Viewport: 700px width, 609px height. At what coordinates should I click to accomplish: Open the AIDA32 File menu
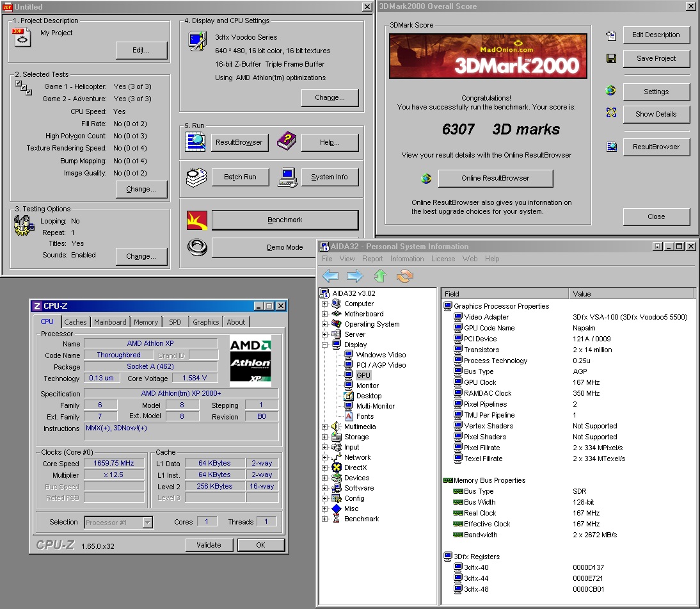[327, 259]
